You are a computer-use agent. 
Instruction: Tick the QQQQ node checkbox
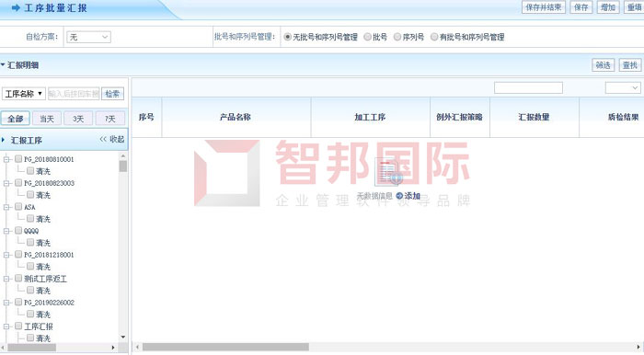click(x=18, y=230)
